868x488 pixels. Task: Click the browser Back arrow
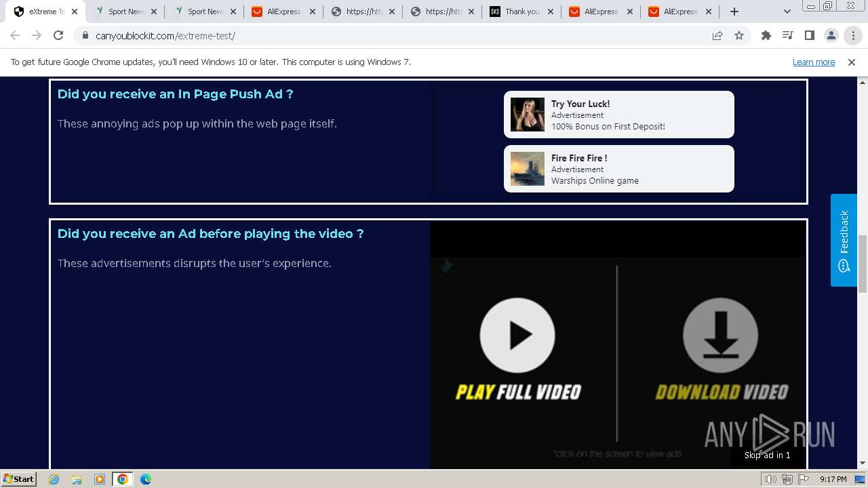click(15, 35)
